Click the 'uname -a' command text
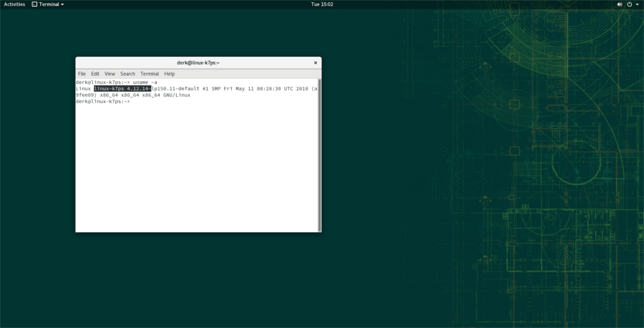This screenshot has height=328, width=644. (145, 82)
